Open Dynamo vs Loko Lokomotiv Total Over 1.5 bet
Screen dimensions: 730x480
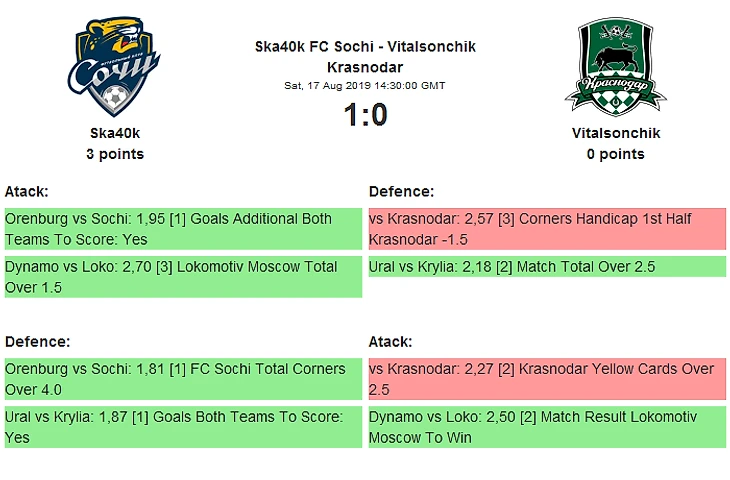point(183,277)
